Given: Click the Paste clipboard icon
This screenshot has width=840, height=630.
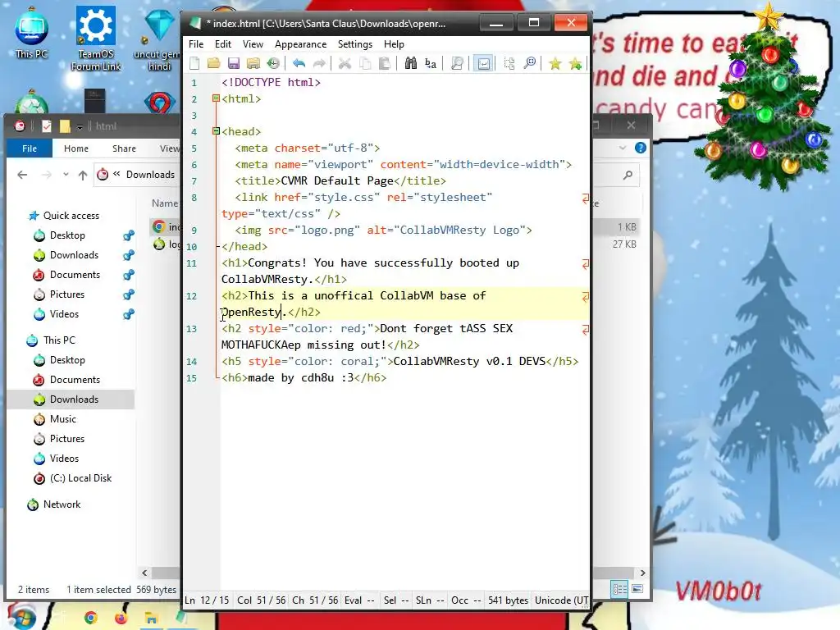Looking at the screenshot, I should tap(384, 64).
